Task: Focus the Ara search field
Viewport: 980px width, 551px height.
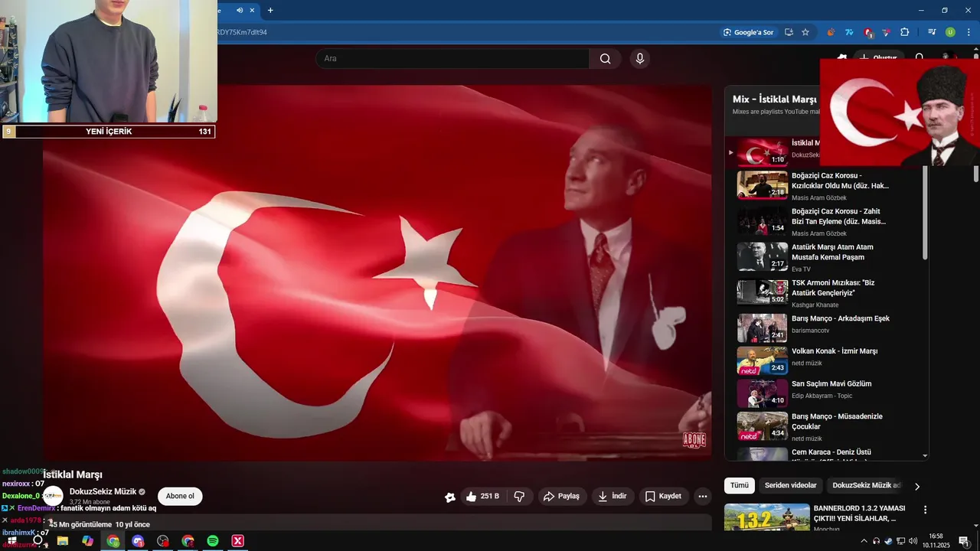Action: 452,59
